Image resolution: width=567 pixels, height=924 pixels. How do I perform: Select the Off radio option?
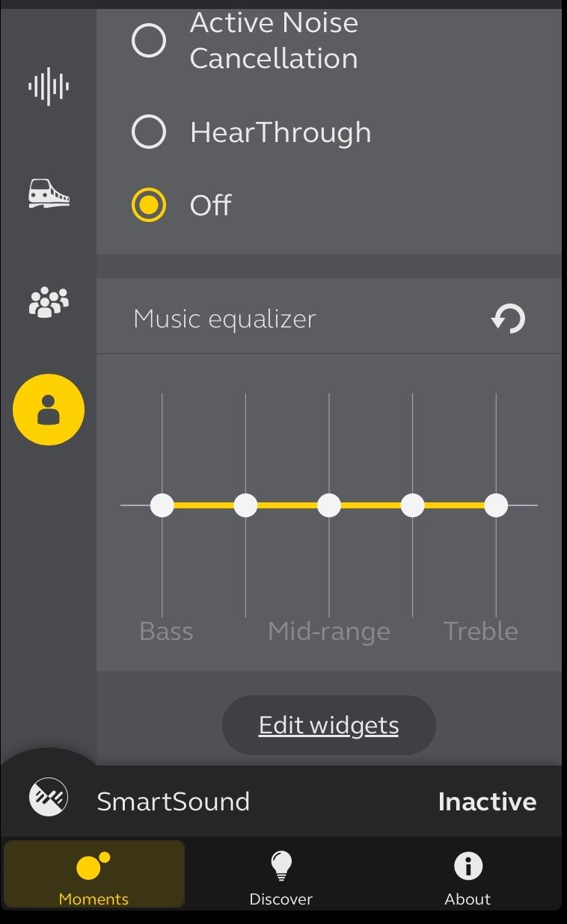149,205
